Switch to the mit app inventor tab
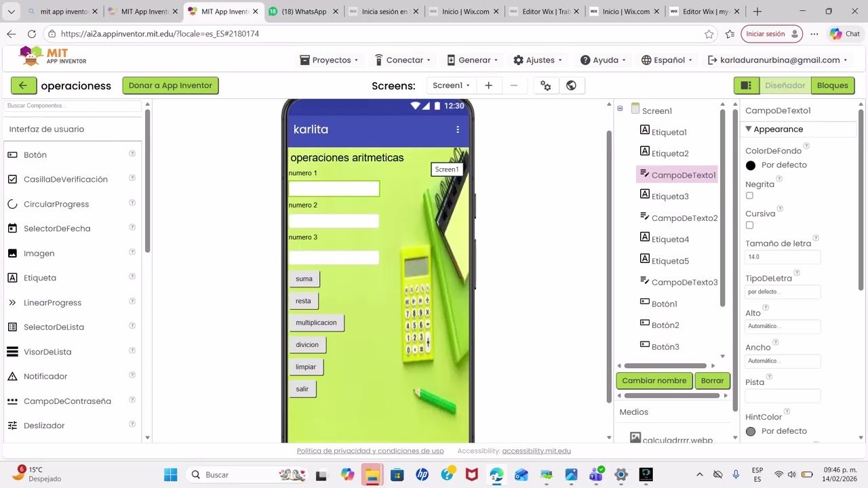Viewport: 868px width, 488px height. pyautogui.click(x=62, y=12)
